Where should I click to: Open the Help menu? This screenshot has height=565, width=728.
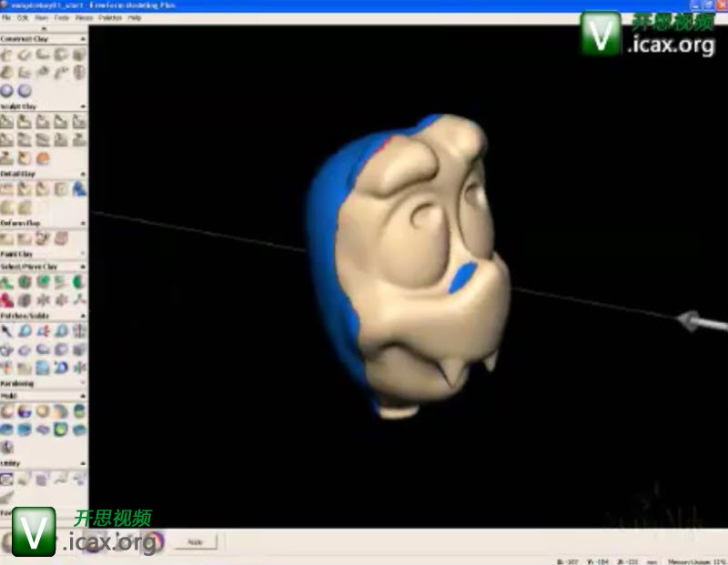134,17
